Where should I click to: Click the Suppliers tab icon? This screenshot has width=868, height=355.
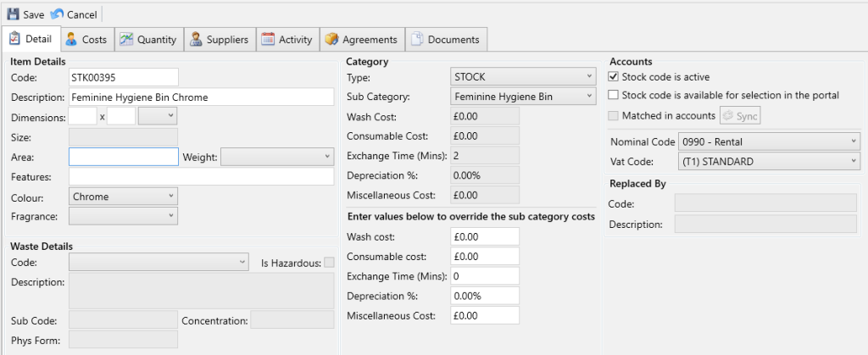click(x=196, y=39)
